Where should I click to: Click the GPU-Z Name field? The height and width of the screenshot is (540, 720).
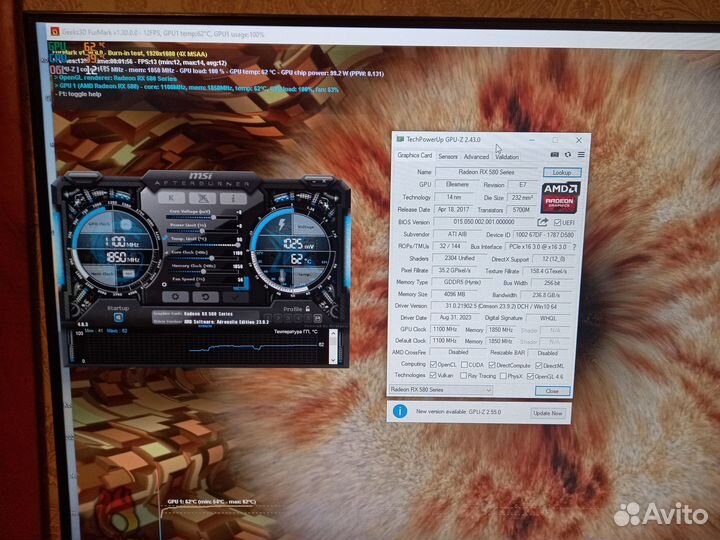(x=486, y=172)
